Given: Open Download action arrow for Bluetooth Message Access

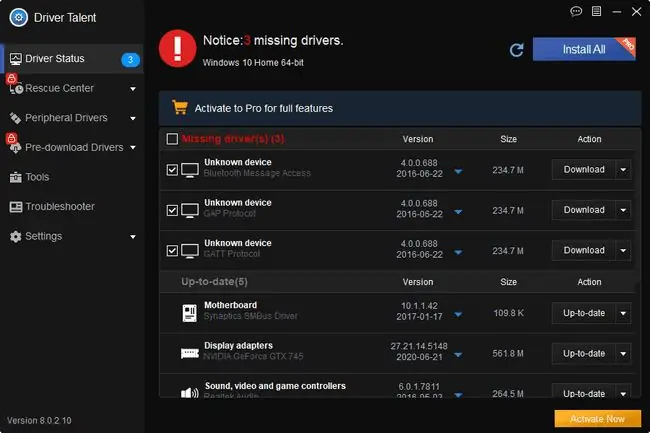Looking at the screenshot, I should [623, 170].
